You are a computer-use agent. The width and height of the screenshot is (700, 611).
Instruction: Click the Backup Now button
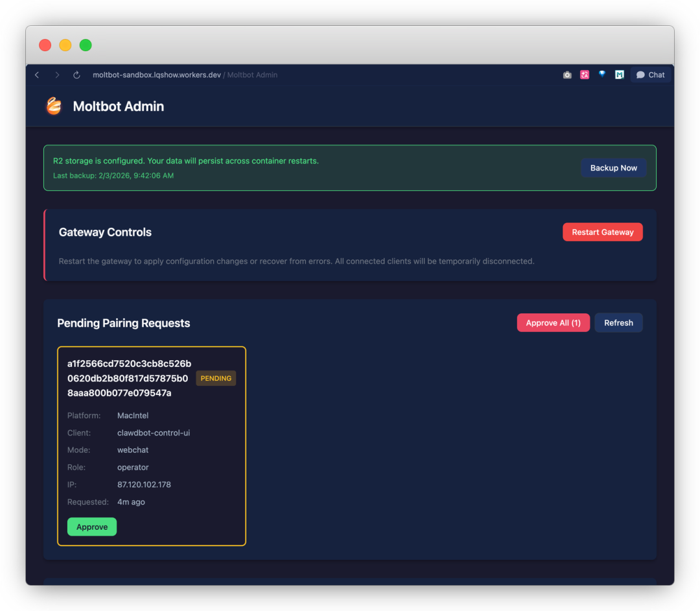pos(613,167)
